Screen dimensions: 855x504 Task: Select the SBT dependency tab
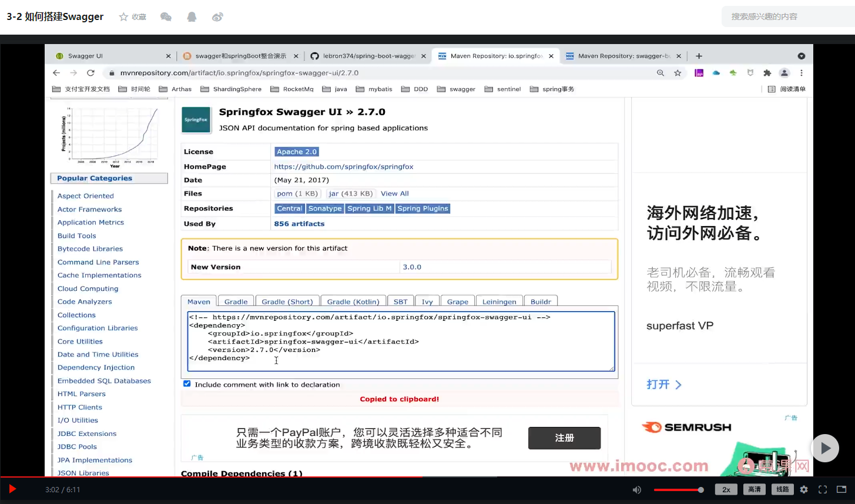401,301
